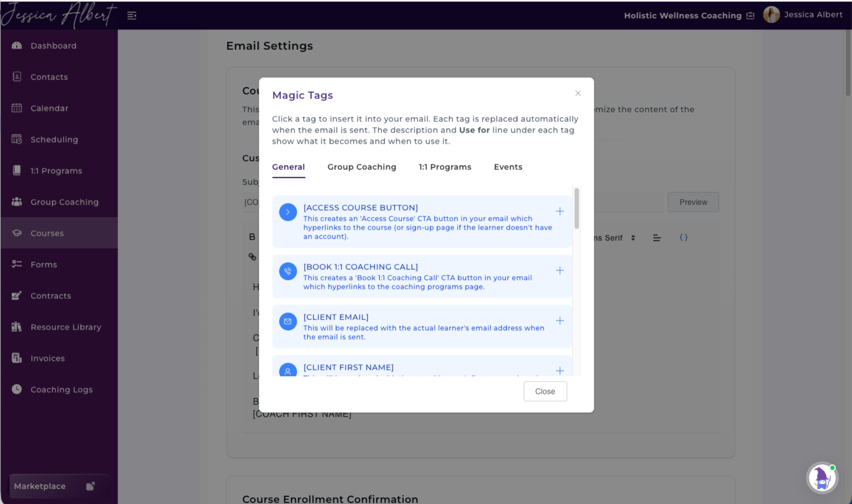Click the Book 1:1 Coaching Call phone icon
The height and width of the screenshot is (504, 852).
point(288,271)
